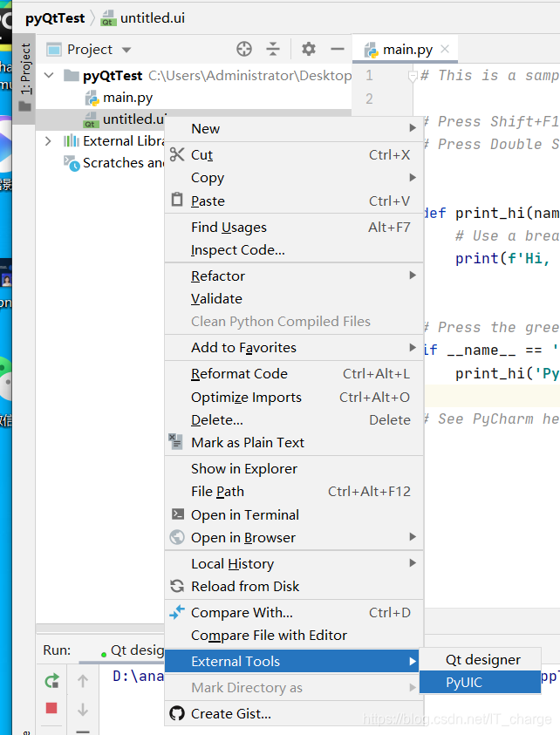Select main.py in the project tree
The image size is (560, 735).
127,98
